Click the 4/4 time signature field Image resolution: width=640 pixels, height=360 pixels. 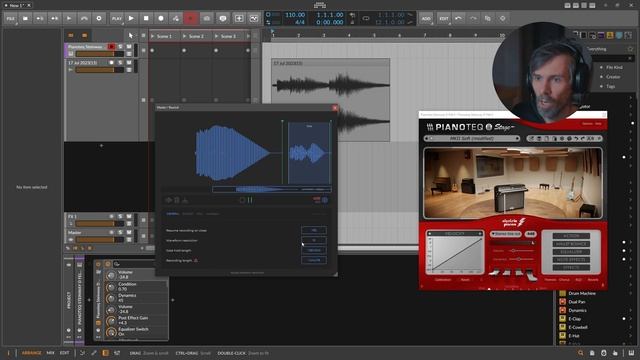pos(300,22)
